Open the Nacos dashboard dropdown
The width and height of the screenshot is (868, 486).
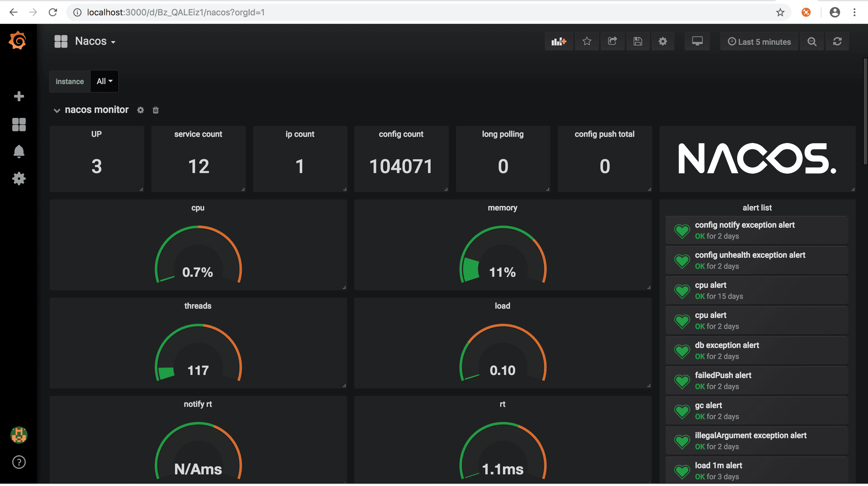pos(95,41)
